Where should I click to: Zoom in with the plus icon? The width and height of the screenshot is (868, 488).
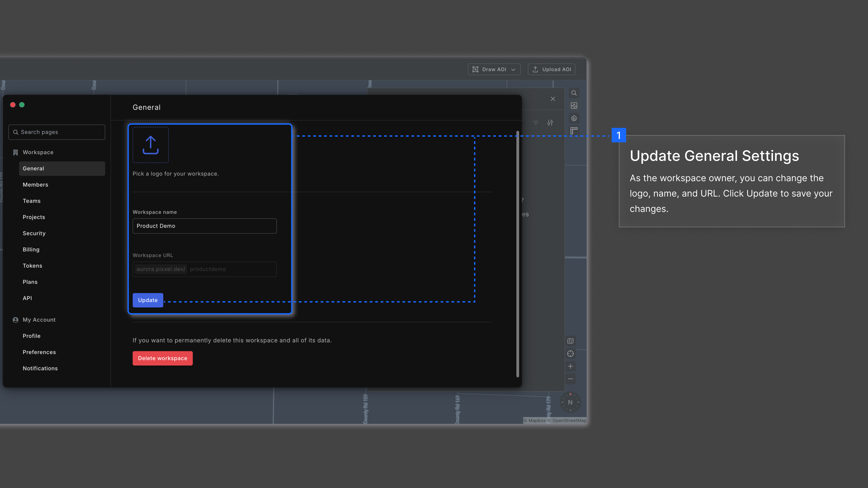click(x=570, y=366)
